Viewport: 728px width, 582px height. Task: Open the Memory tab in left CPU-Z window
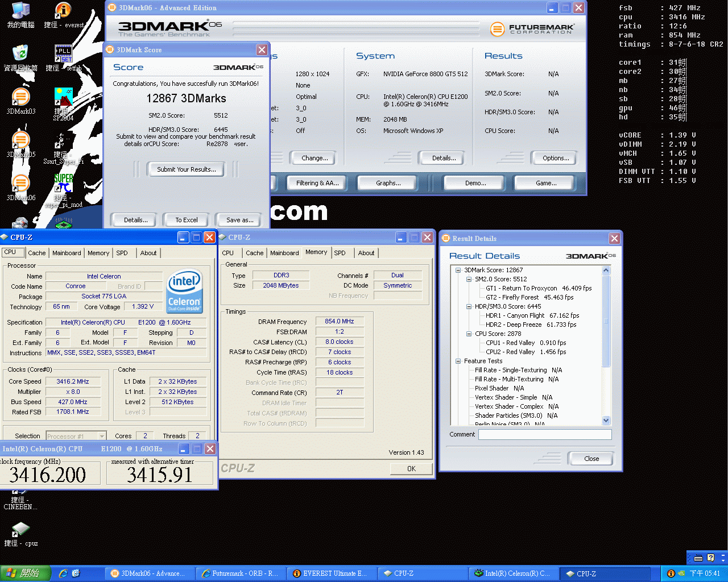click(x=98, y=253)
